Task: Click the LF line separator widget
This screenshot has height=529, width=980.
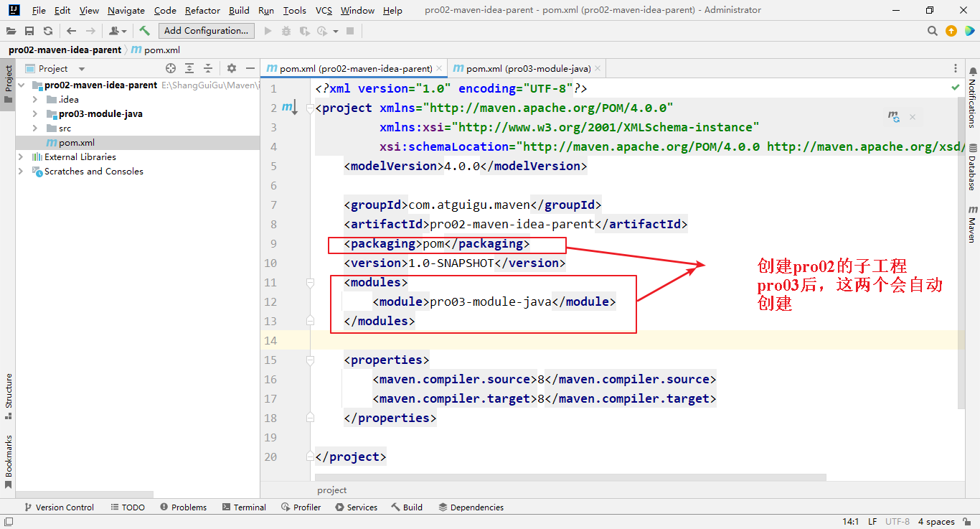Action: pyautogui.click(x=872, y=522)
